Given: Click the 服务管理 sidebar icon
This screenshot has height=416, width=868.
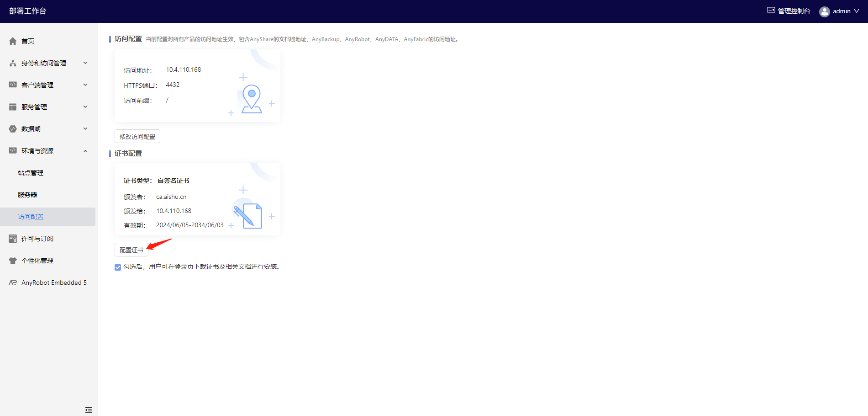Looking at the screenshot, I should tap(13, 107).
